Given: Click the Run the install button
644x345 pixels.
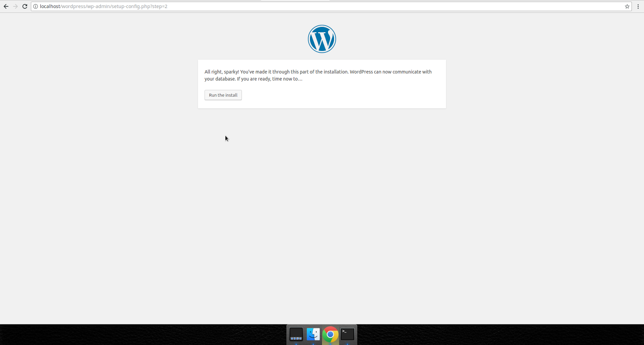Looking at the screenshot, I should (x=223, y=95).
